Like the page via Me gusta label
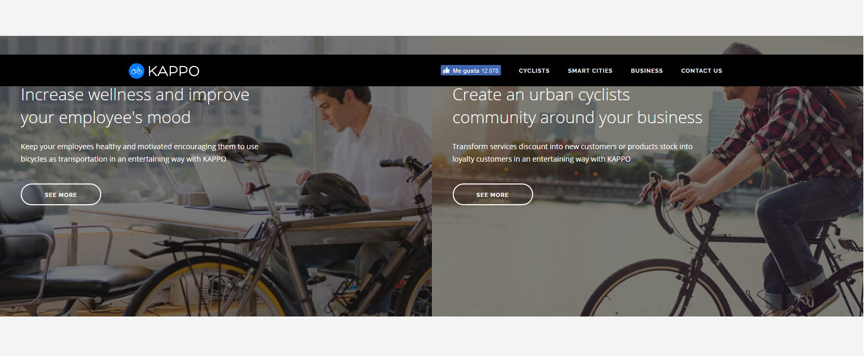Screen dimensions: 868x356 click(x=466, y=71)
